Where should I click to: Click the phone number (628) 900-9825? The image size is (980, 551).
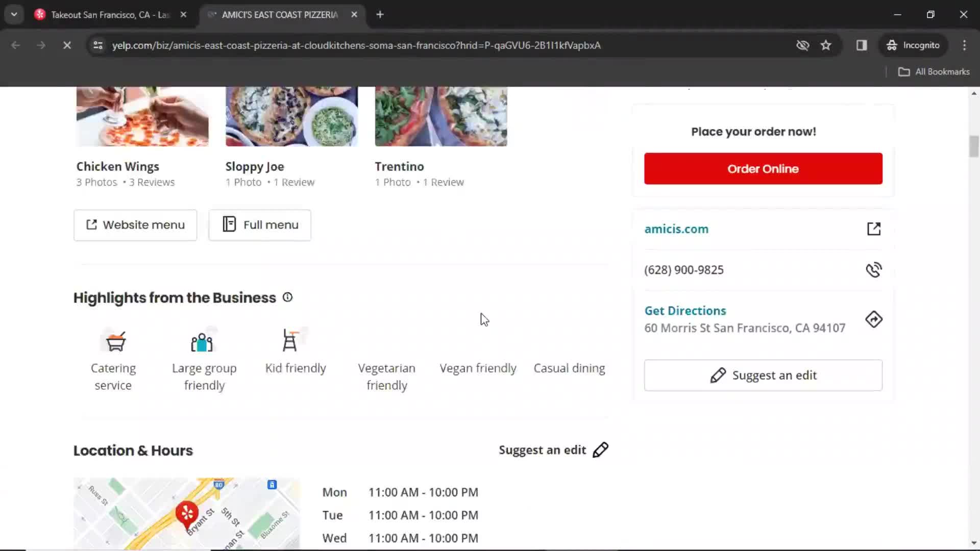pyautogui.click(x=684, y=270)
